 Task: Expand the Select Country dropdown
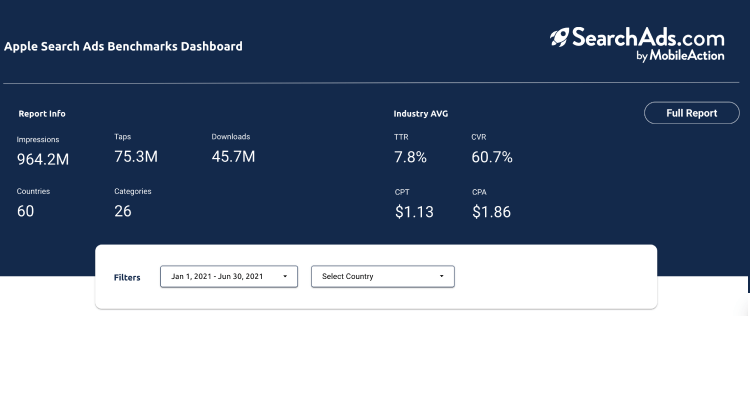click(x=383, y=277)
